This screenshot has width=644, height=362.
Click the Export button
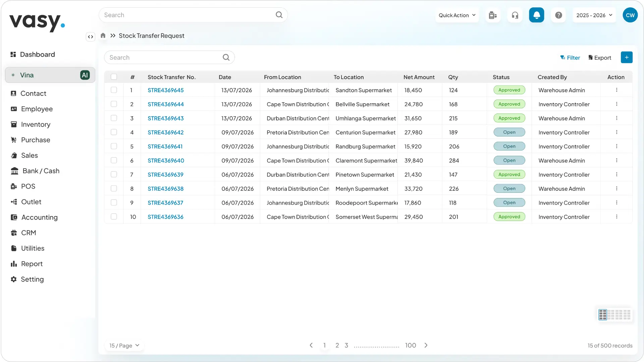click(600, 58)
